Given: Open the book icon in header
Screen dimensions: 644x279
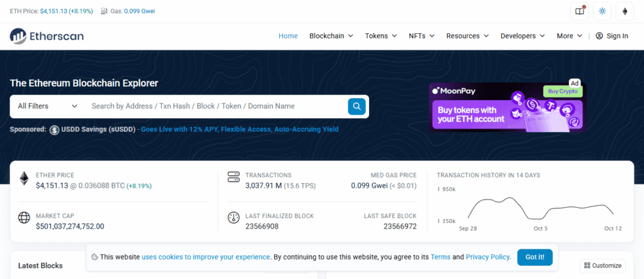Looking at the screenshot, I should (x=580, y=11).
